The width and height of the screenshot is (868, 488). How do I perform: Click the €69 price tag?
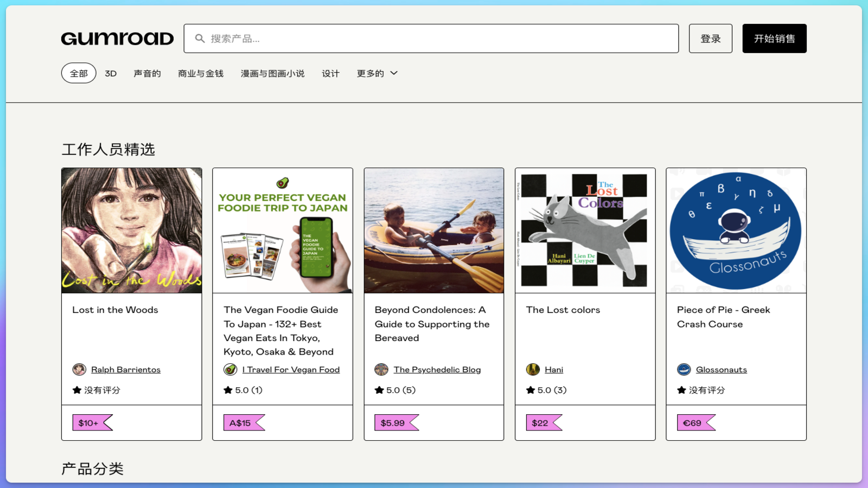(x=696, y=423)
